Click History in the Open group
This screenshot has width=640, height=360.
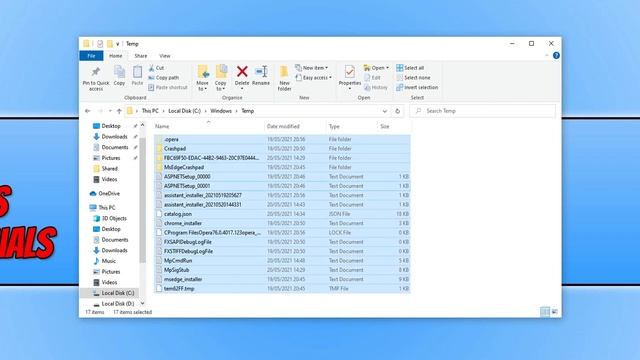376,87
